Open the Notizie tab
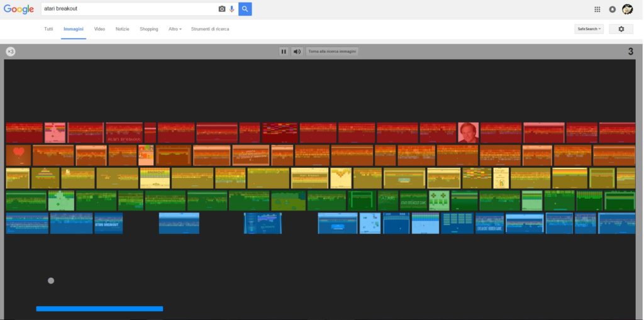 pyautogui.click(x=122, y=29)
